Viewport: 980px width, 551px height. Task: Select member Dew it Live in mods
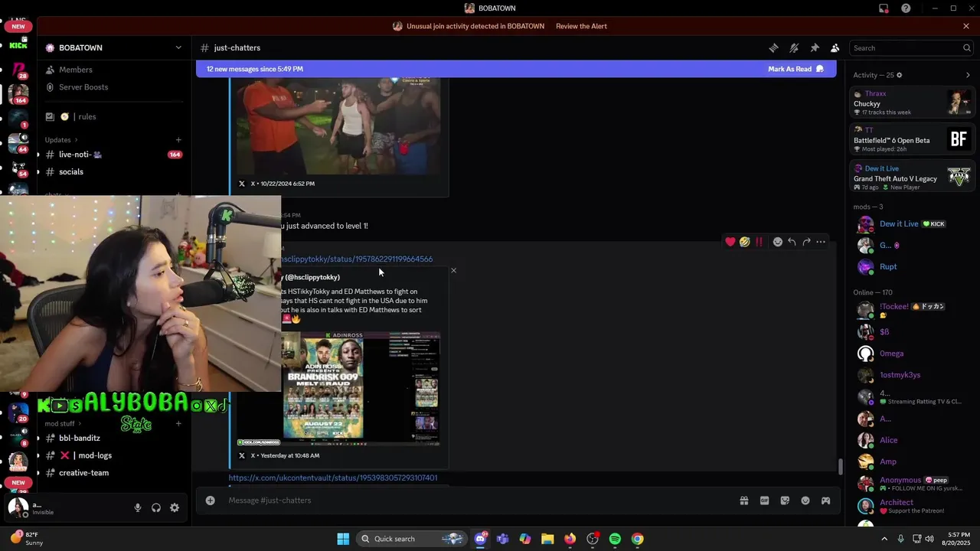point(913,224)
